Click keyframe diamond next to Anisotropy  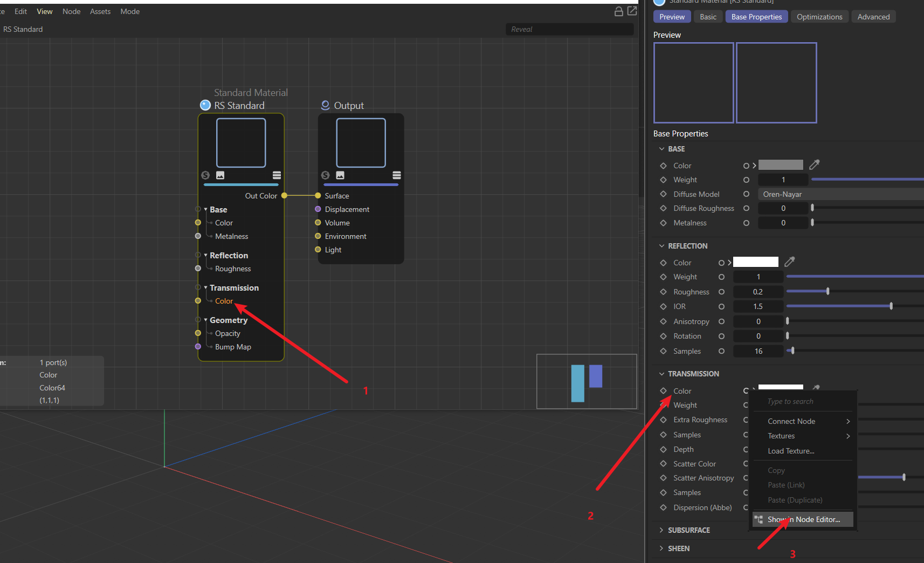(x=663, y=321)
